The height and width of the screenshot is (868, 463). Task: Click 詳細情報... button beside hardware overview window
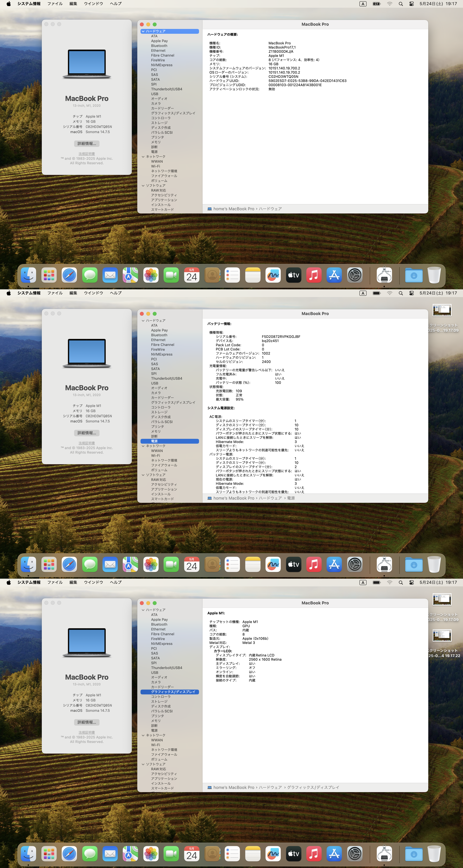click(x=87, y=144)
